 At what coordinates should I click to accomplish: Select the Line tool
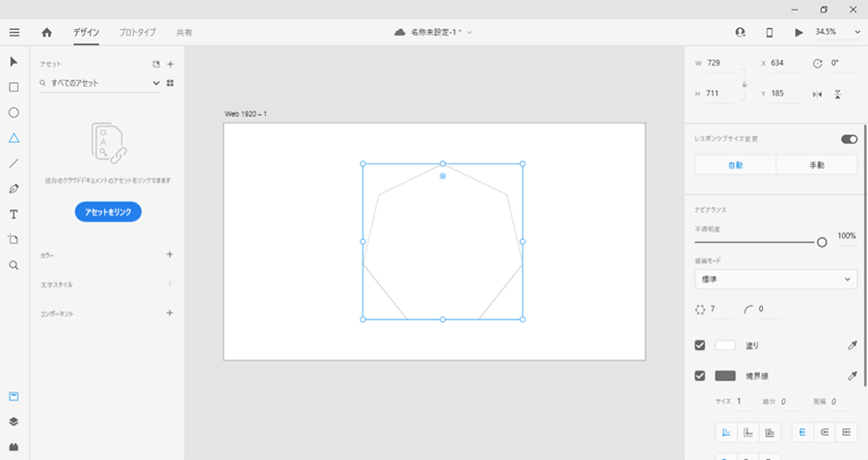point(14,163)
